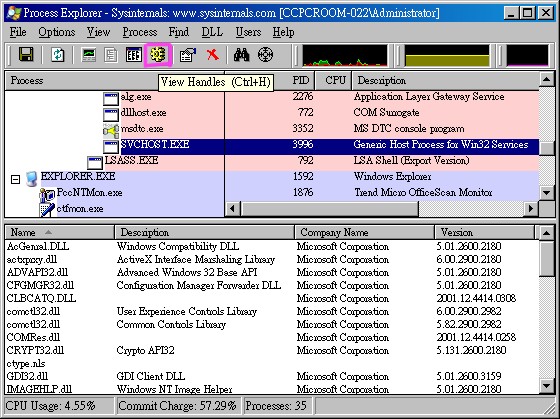Click process pane horizontal scroll right arrow
Viewport: 560px width, 419px height.
531,208
